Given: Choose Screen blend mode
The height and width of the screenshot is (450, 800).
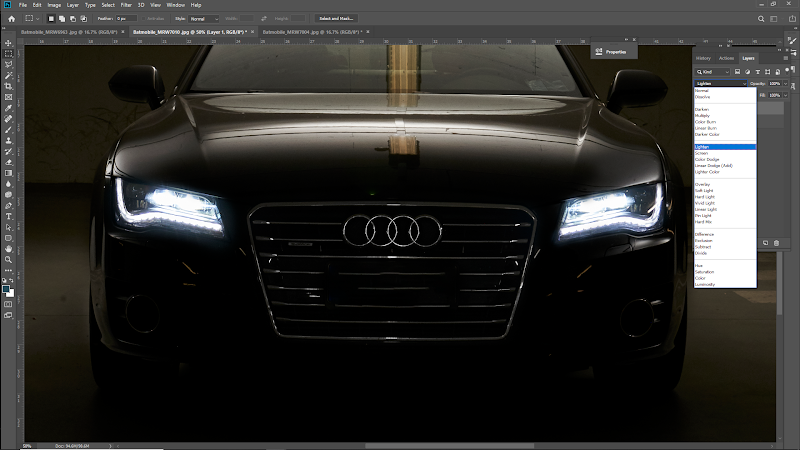Looking at the screenshot, I should [701, 153].
